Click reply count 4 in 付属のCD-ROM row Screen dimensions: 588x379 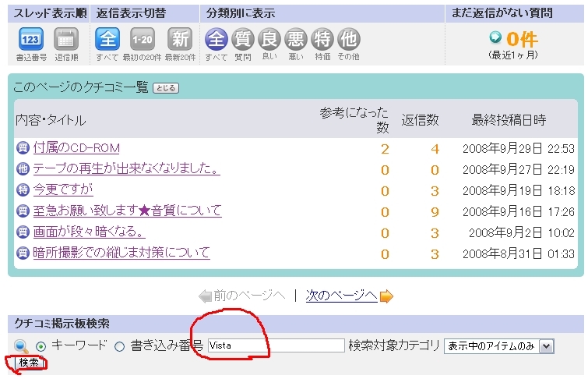(435, 149)
